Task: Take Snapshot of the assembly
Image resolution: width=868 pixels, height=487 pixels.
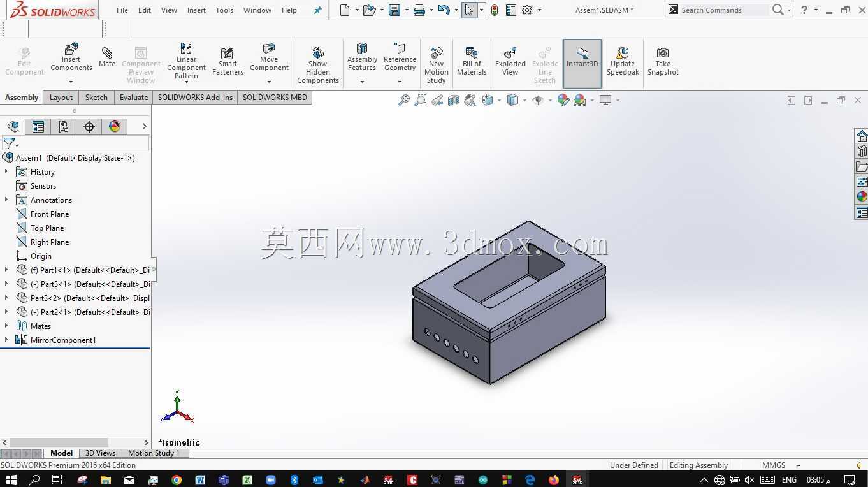Action: (x=663, y=61)
